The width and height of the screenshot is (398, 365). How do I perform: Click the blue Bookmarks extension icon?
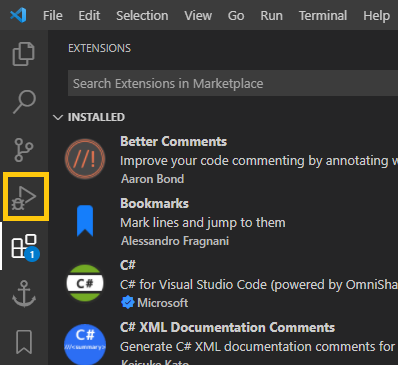[85, 221]
